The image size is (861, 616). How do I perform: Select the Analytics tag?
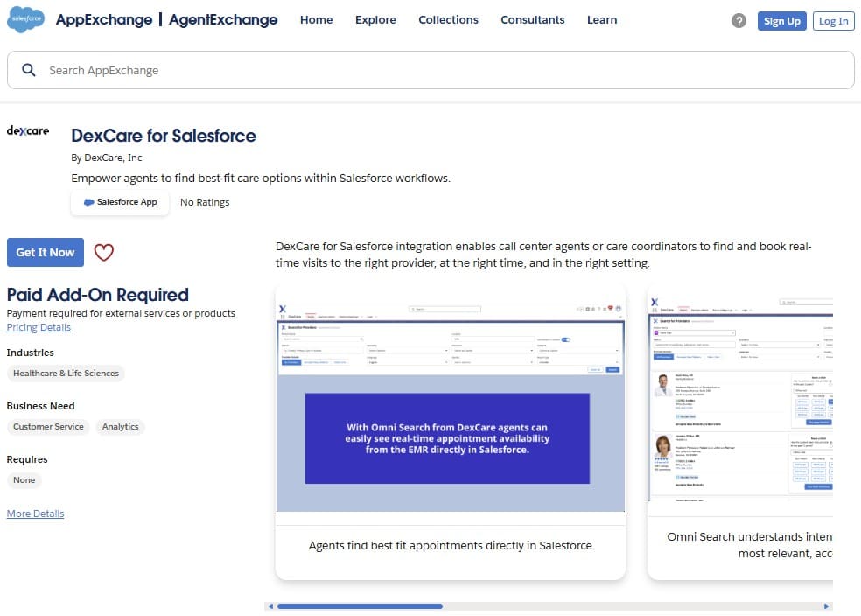[120, 427]
